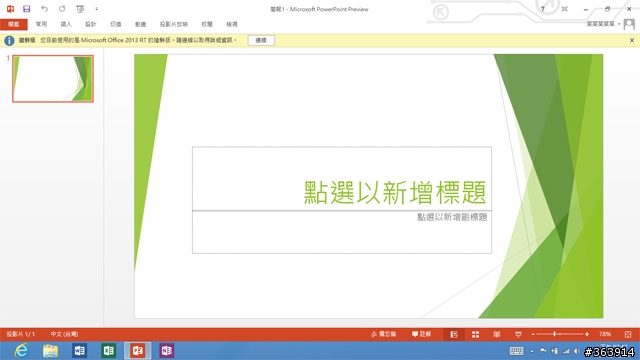Click the PowerPoint application icon in title bar
Image resolution: width=640 pixels, height=360 pixels.
[x=10, y=9]
